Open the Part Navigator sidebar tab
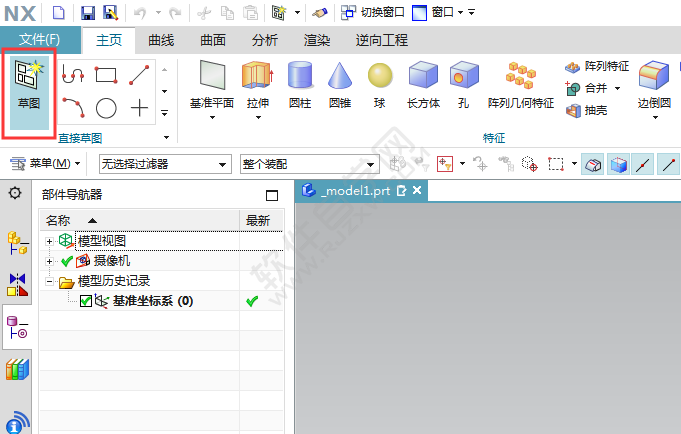Viewport: 681px width, 434px height. [x=17, y=327]
